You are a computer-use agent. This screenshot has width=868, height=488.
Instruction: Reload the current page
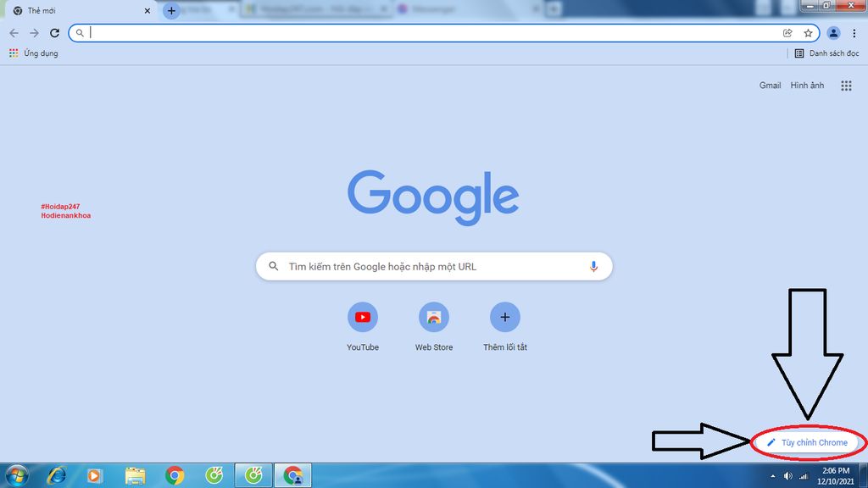(x=54, y=33)
